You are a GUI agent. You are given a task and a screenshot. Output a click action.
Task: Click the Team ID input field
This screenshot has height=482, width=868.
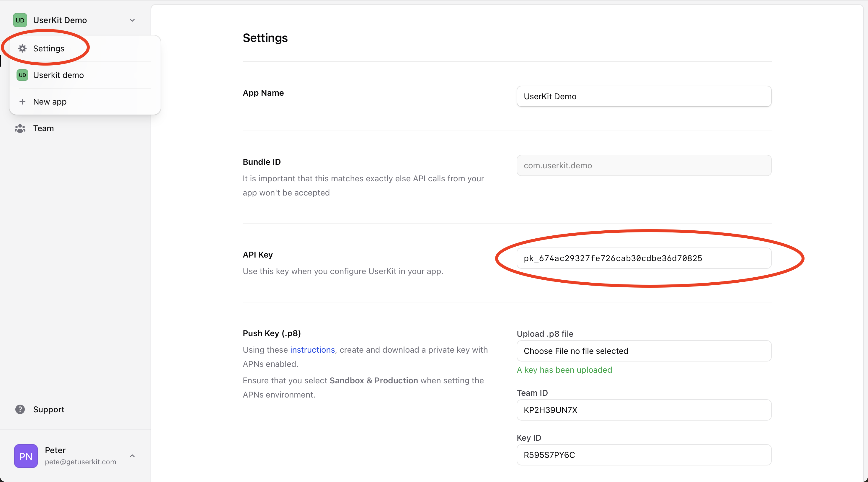(x=644, y=410)
